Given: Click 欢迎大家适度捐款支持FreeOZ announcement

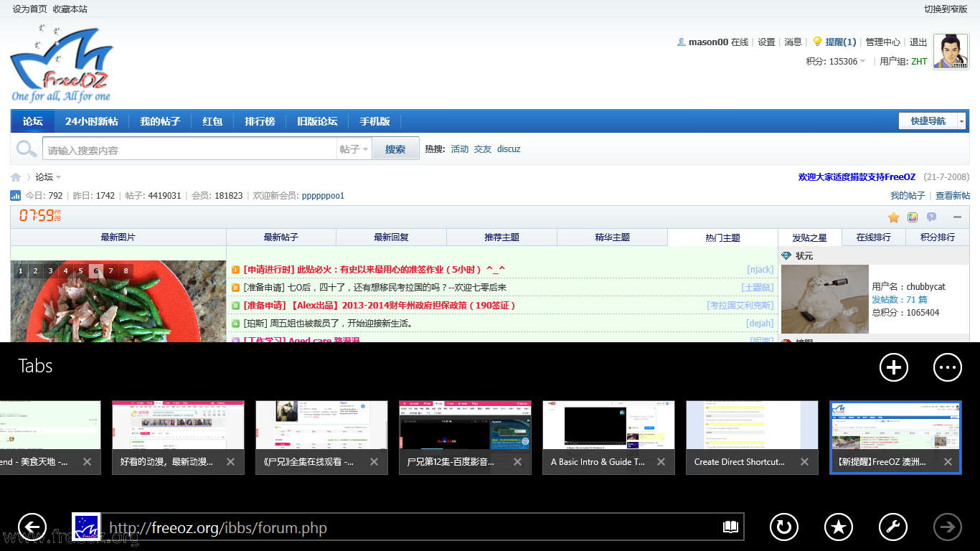Looking at the screenshot, I should [x=857, y=177].
